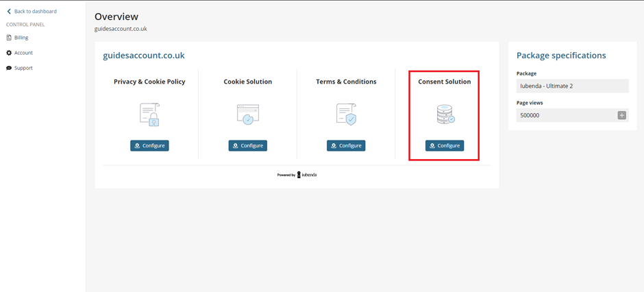Click the Cookie Solution browser cookie icon
This screenshot has height=292, width=644.
pos(247,114)
